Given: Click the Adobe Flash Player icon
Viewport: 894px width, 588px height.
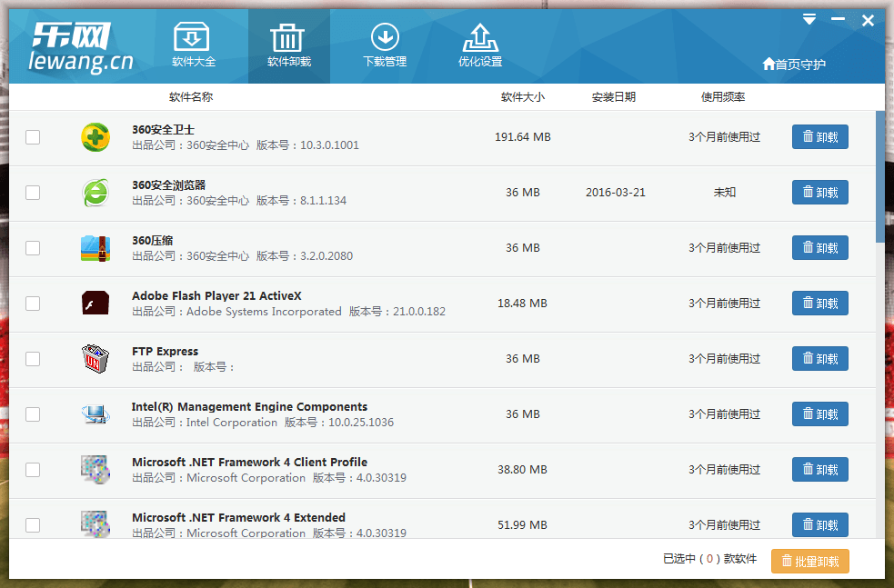Looking at the screenshot, I should pyautogui.click(x=95, y=304).
